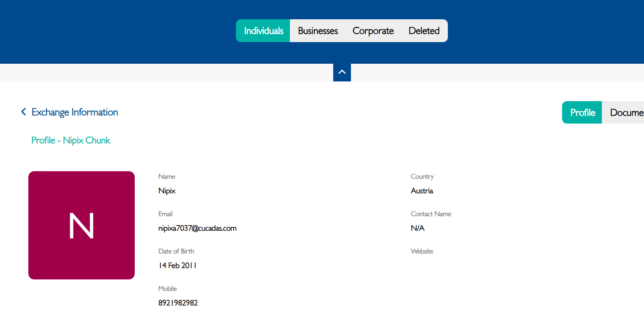This screenshot has width=644, height=318.
Task: Click the back arrow beside Exchange Information
Action: tap(24, 112)
